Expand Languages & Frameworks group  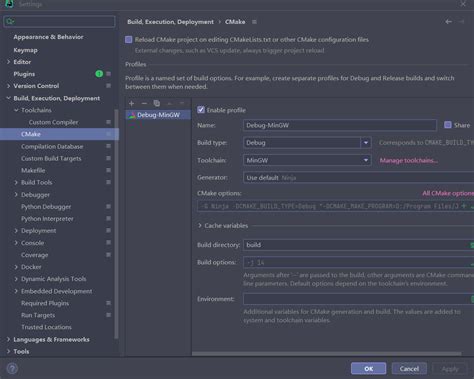(x=8, y=339)
